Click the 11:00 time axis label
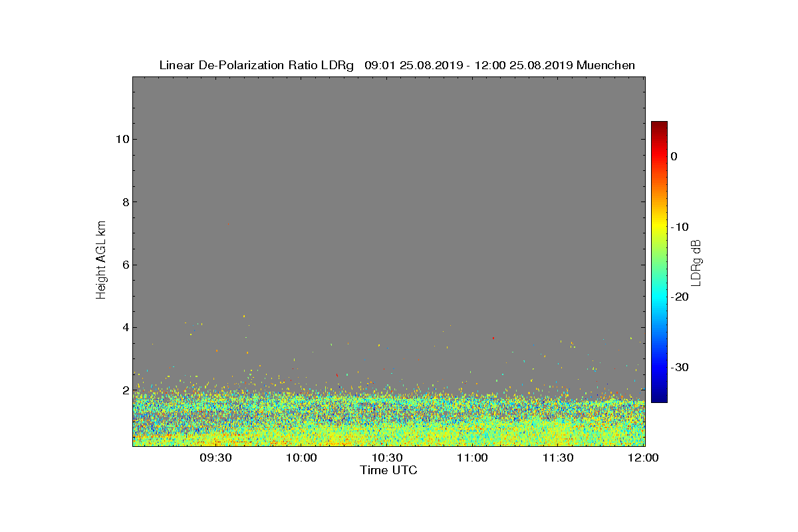 point(473,458)
